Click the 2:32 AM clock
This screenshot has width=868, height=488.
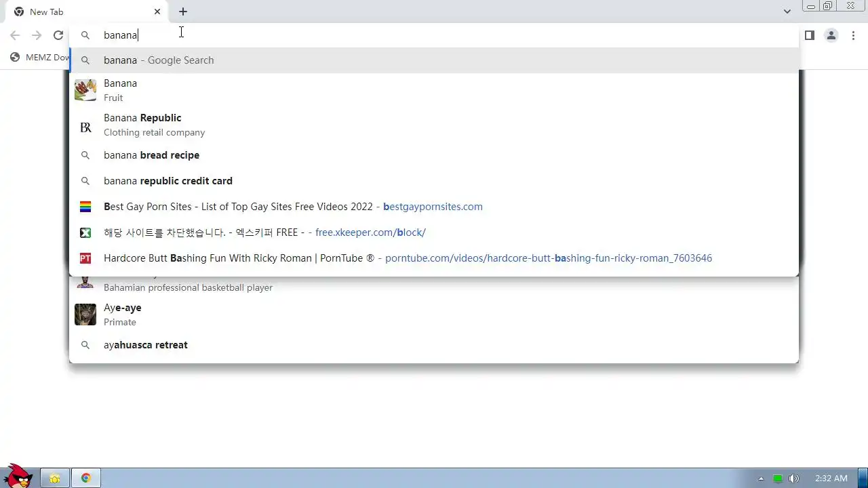coord(831,479)
